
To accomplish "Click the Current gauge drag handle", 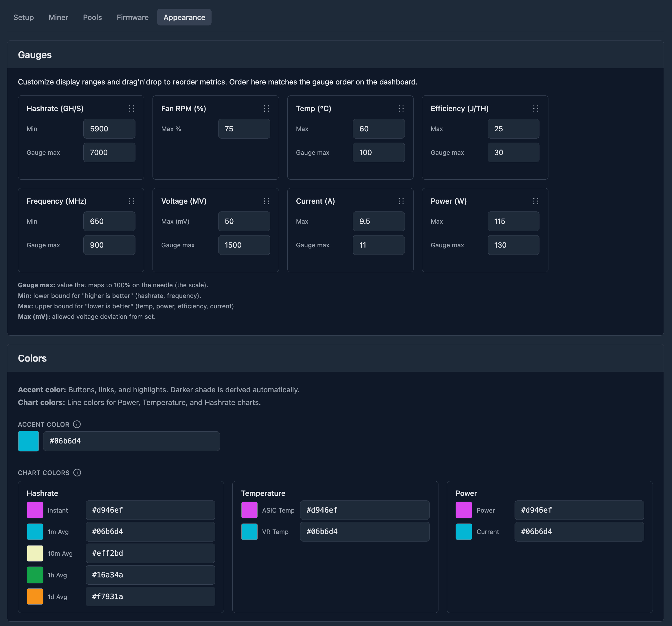I will [x=401, y=201].
